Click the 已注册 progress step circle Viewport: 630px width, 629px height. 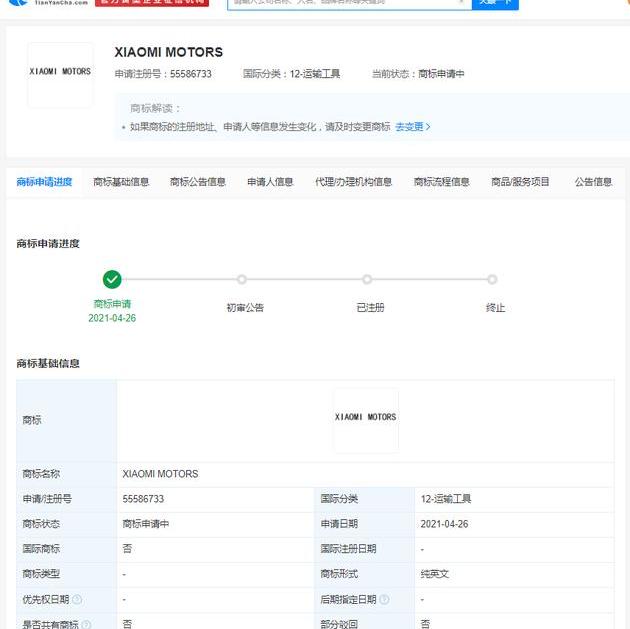(367, 279)
